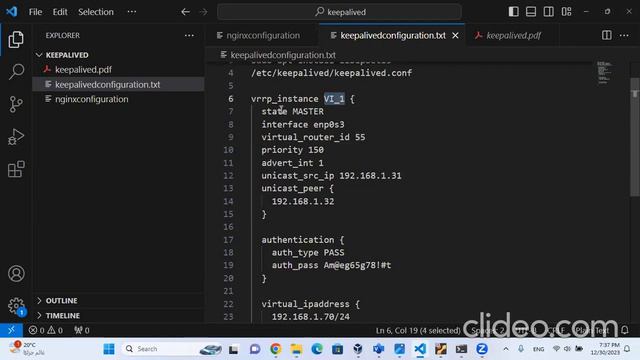Image resolution: width=640 pixels, height=360 pixels.
Task: Open the Windows Start button
Action: (x=109, y=349)
